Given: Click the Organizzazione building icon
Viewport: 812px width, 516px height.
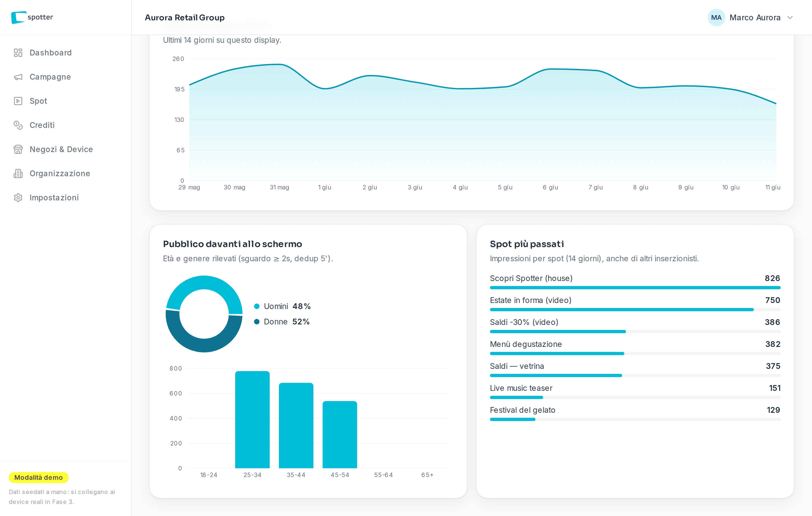Looking at the screenshot, I should click(18, 173).
